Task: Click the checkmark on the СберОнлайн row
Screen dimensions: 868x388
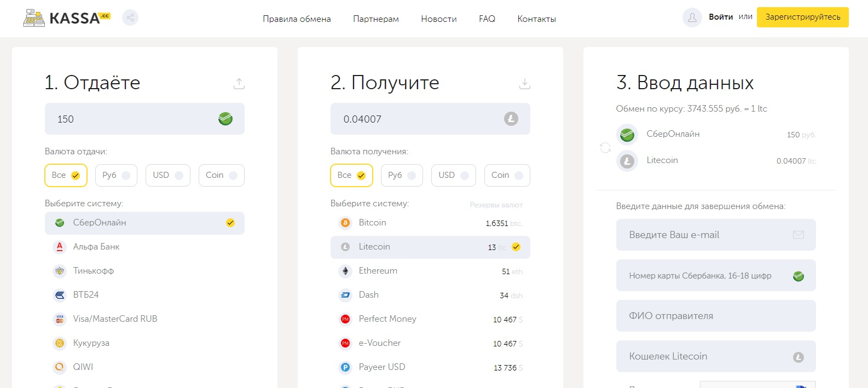Action: coord(230,223)
